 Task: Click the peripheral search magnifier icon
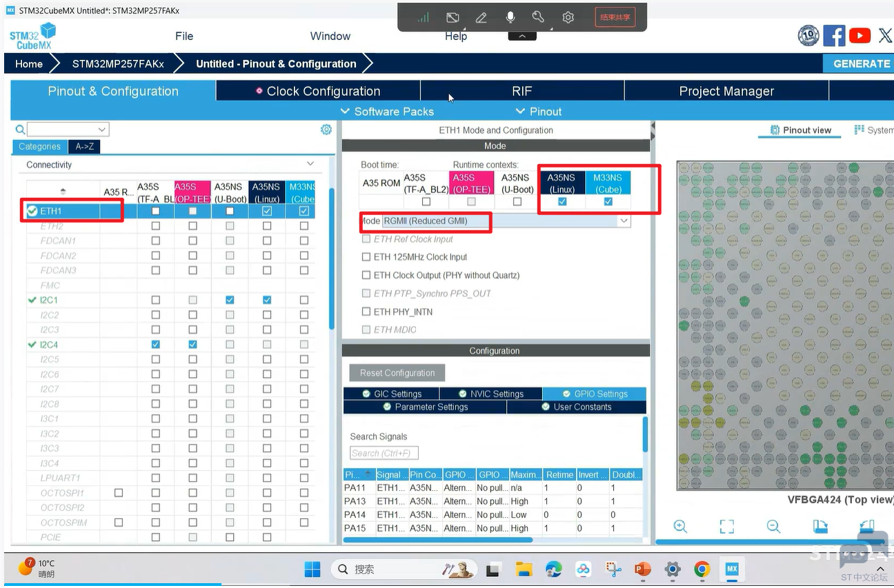[x=20, y=130]
